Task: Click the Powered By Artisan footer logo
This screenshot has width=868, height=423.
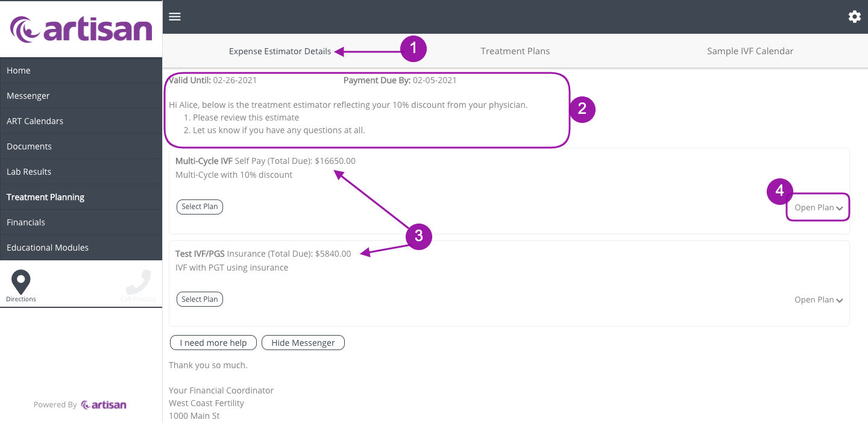Action: click(103, 405)
